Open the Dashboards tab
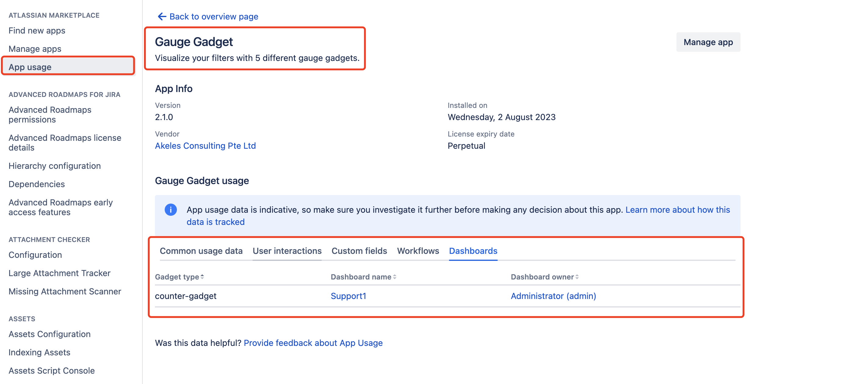 473,251
